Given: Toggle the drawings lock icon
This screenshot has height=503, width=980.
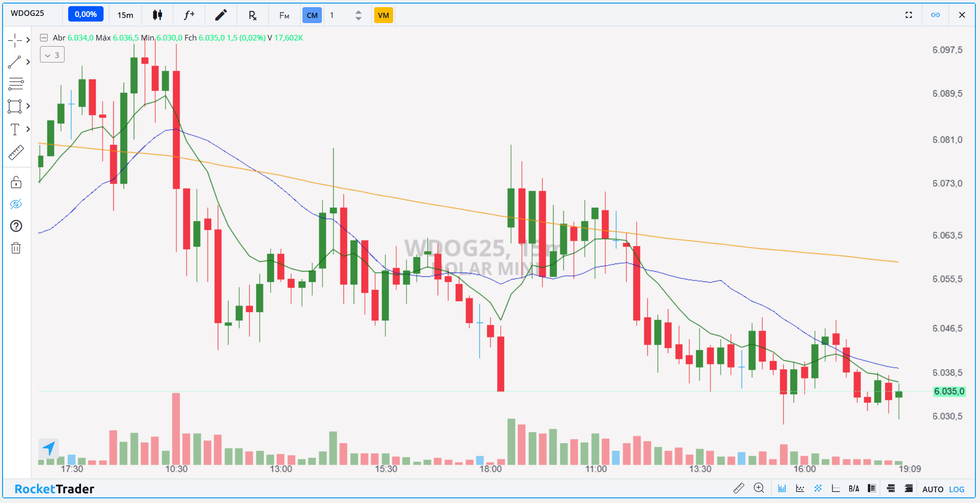Looking at the screenshot, I should click(x=16, y=182).
